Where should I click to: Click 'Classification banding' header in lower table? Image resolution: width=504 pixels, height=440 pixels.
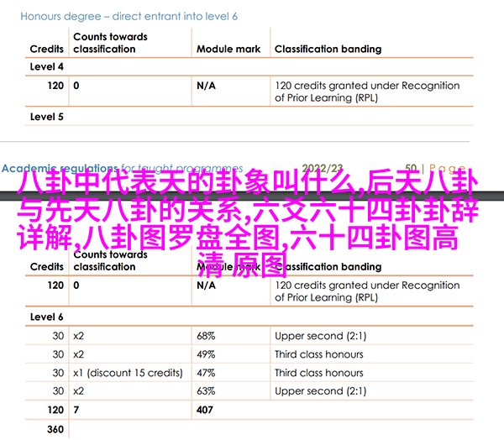(x=328, y=266)
